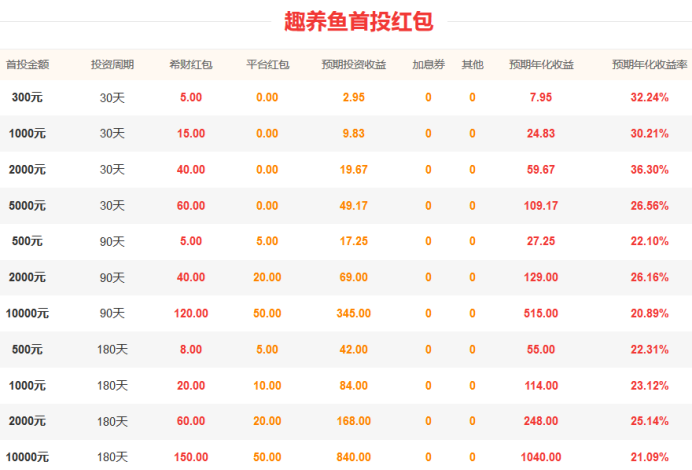Click the 120.00 red packet value
This screenshot has width=692, height=470.
click(191, 313)
